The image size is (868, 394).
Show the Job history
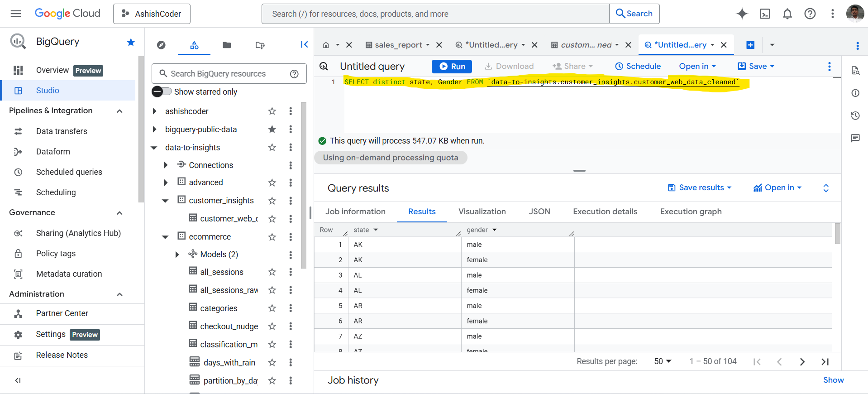point(833,380)
